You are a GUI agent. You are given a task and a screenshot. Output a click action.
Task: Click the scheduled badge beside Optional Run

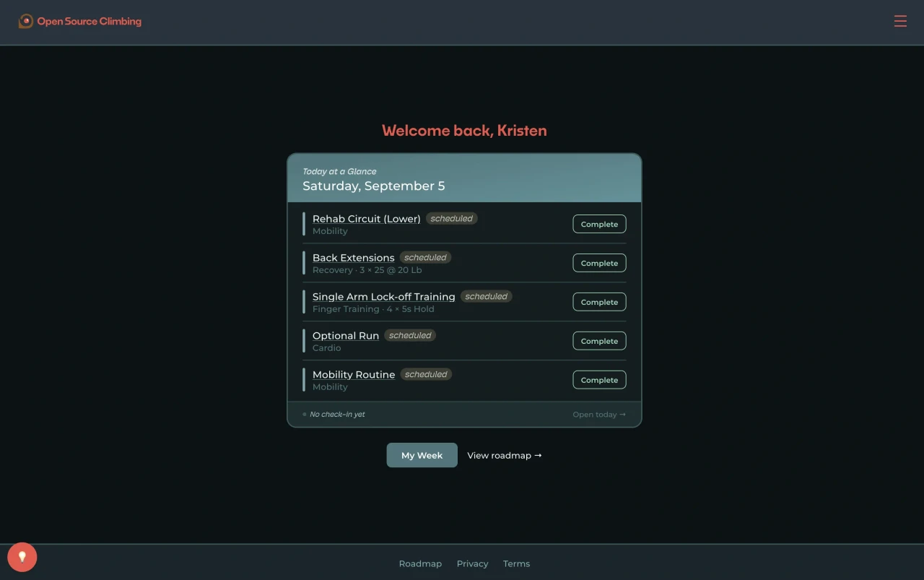pos(410,336)
